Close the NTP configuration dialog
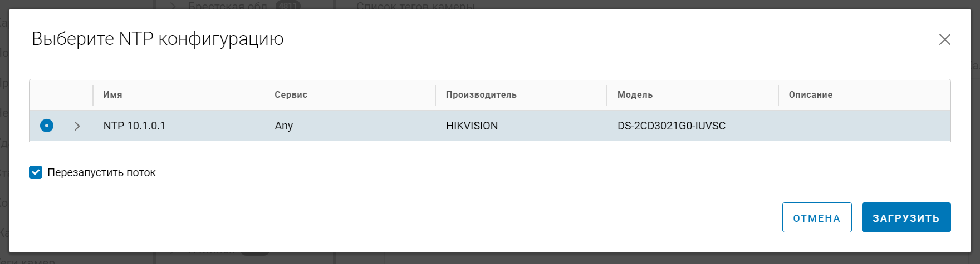 tap(944, 39)
